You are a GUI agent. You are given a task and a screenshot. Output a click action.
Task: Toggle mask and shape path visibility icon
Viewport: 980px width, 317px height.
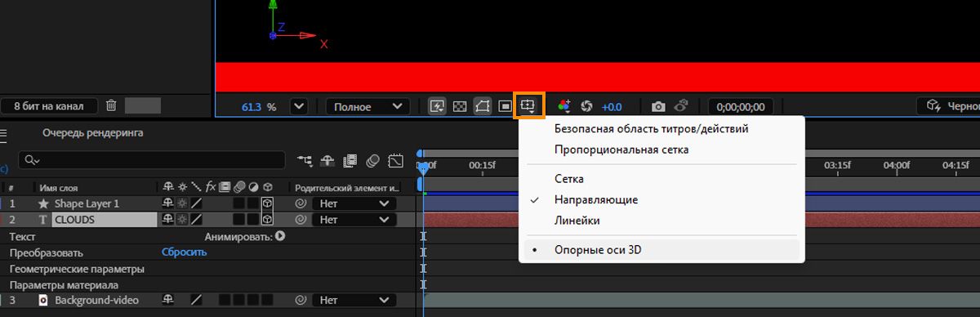coord(483,106)
